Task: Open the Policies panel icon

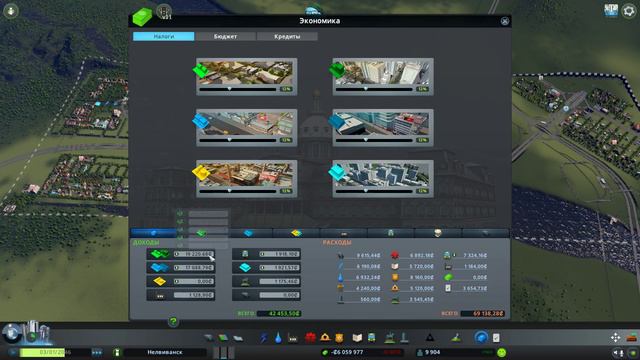Action: 496,338
